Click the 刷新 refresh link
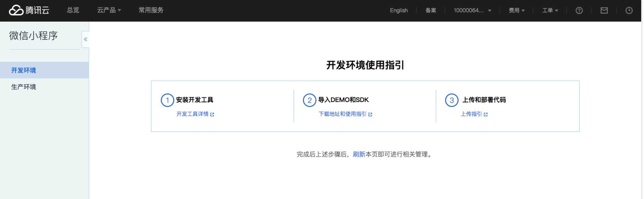 coord(359,154)
